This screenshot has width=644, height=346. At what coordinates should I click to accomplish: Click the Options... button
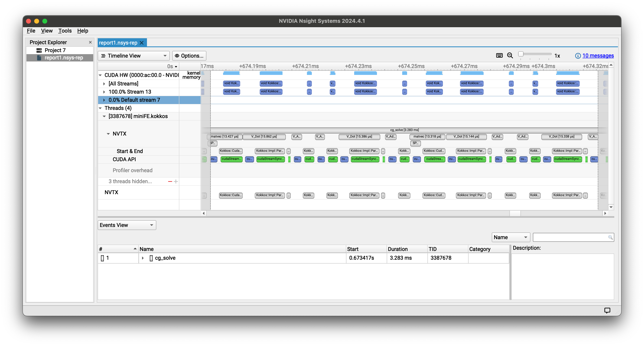pos(189,56)
